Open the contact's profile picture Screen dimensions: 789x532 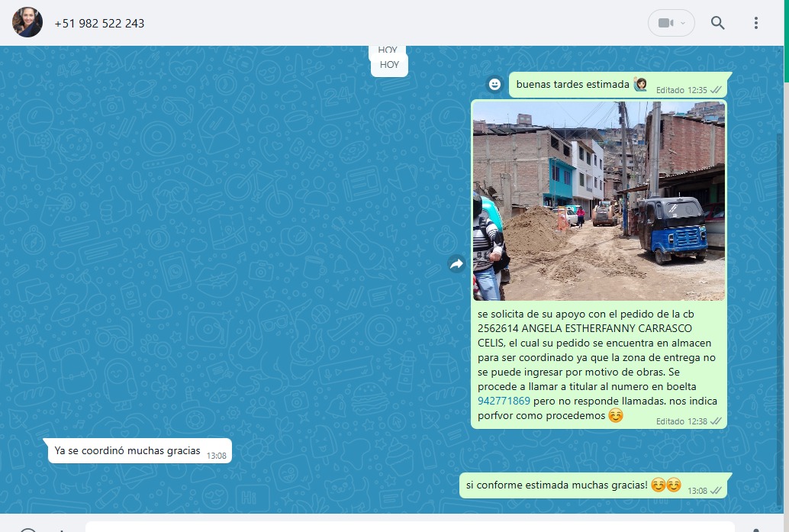pos(27,23)
